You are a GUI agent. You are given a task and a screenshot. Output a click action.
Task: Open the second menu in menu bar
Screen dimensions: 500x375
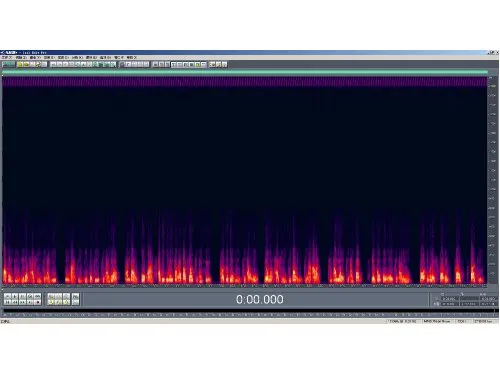(20, 57)
